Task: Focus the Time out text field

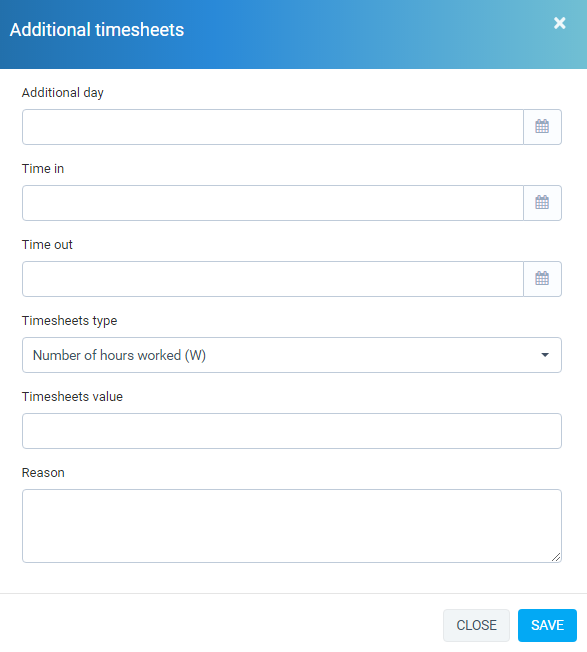Action: pos(273,279)
